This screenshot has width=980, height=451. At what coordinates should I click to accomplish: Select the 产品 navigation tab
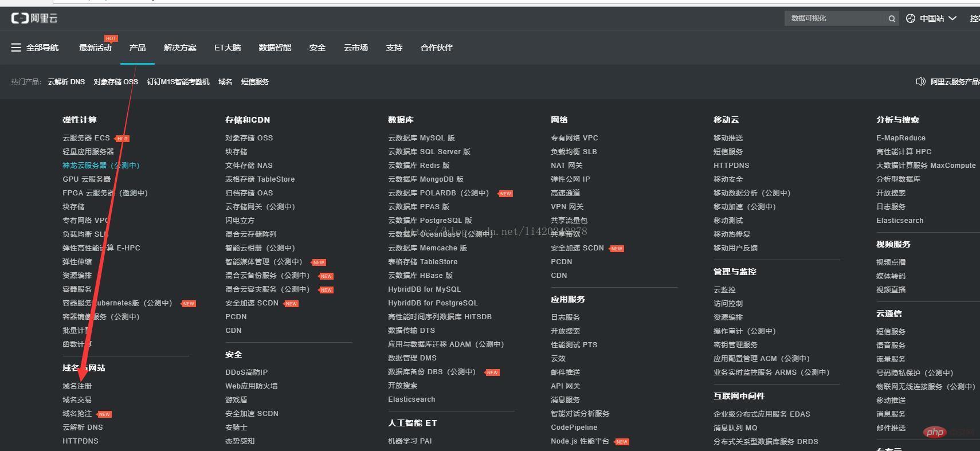[x=138, y=48]
